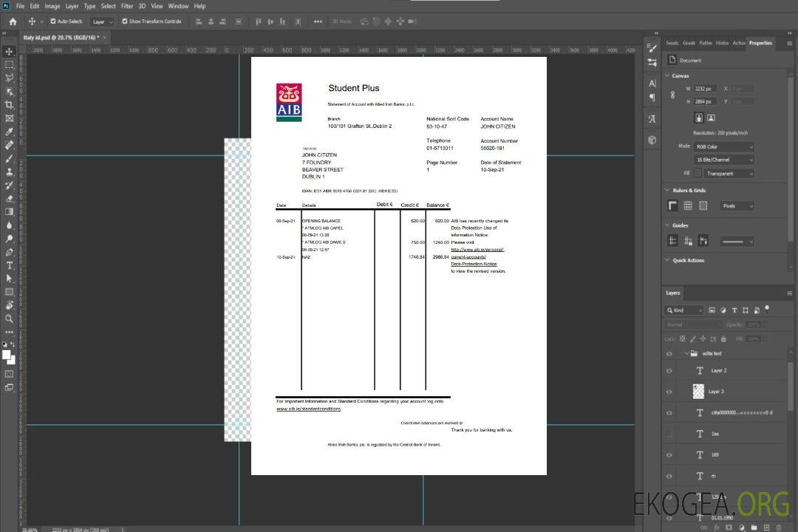Select the Eraser tool
Screen dimensions: 798x532
point(9,199)
